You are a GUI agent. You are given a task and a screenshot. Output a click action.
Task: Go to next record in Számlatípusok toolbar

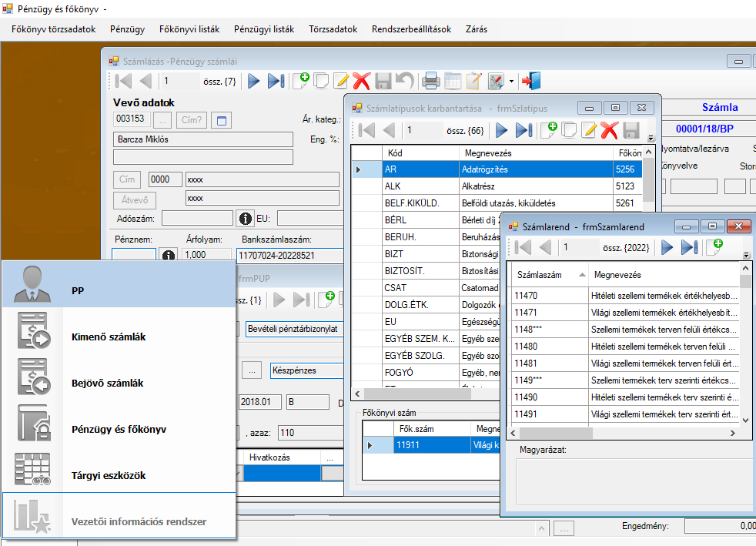tap(501, 130)
